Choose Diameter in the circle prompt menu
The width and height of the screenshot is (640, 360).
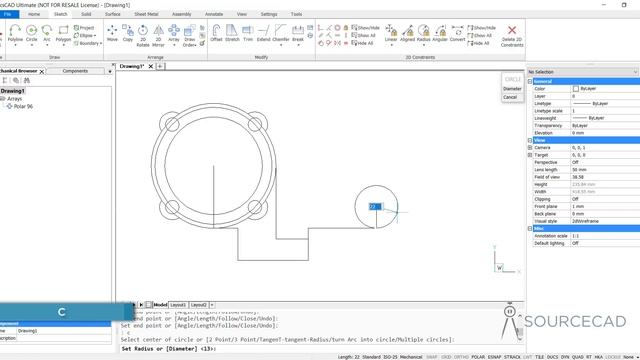point(512,89)
